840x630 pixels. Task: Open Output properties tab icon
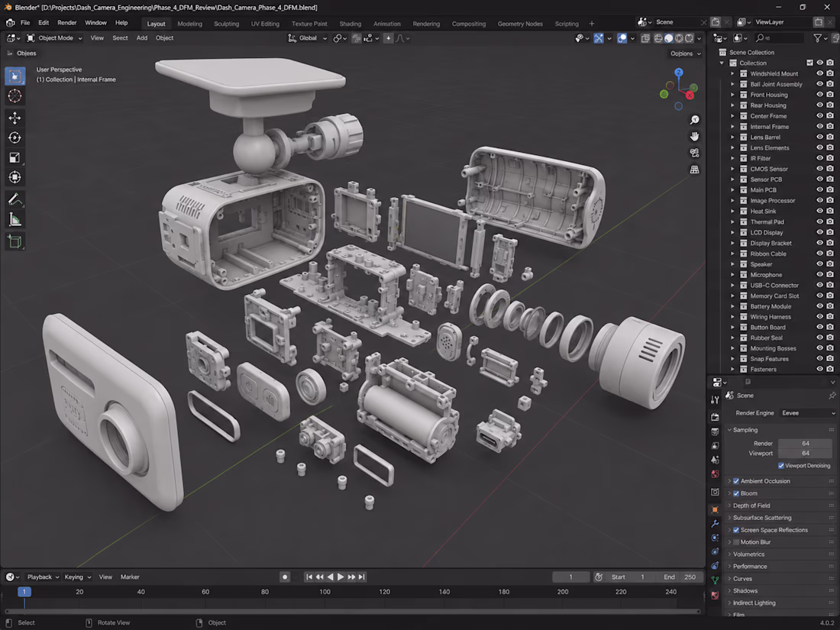pos(715,431)
